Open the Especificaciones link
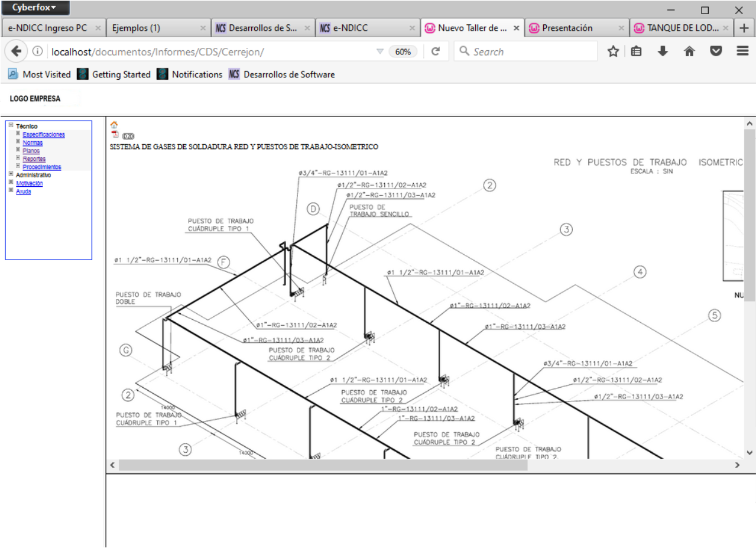Viewport: 756px width, 548px height. [x=44, y=135]
